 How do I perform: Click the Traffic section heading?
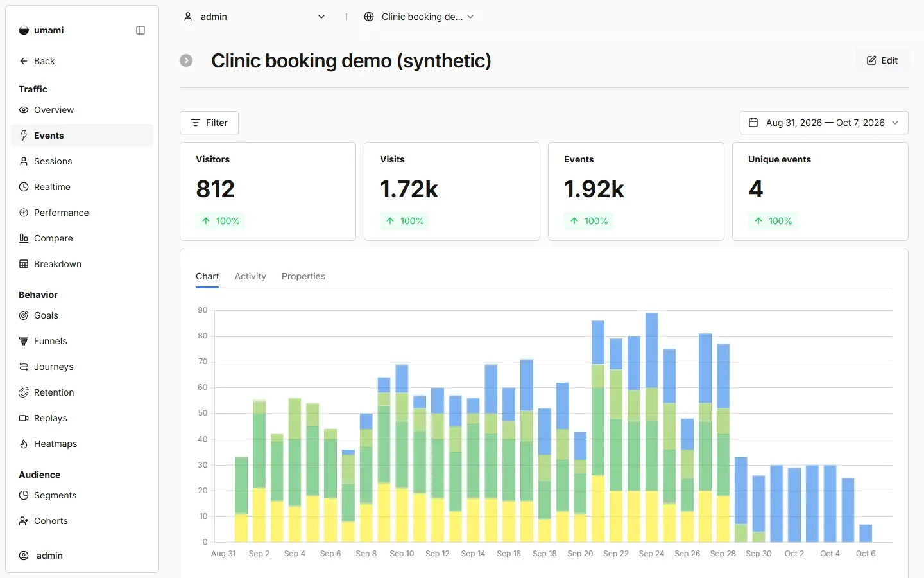pos(33,89)
